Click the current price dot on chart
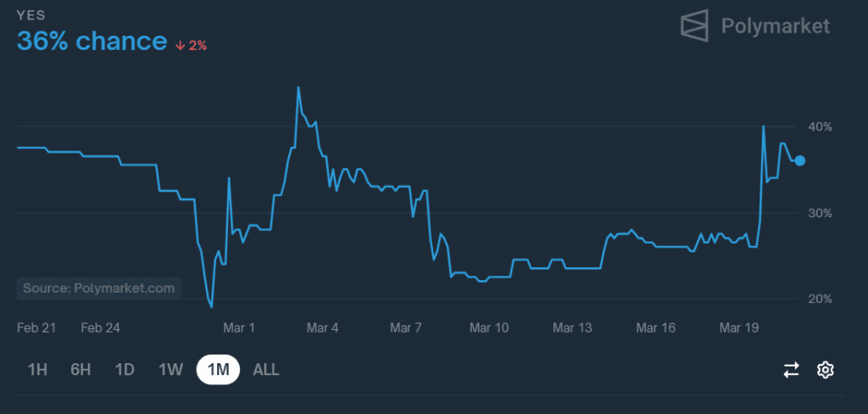 pos(800,160)
